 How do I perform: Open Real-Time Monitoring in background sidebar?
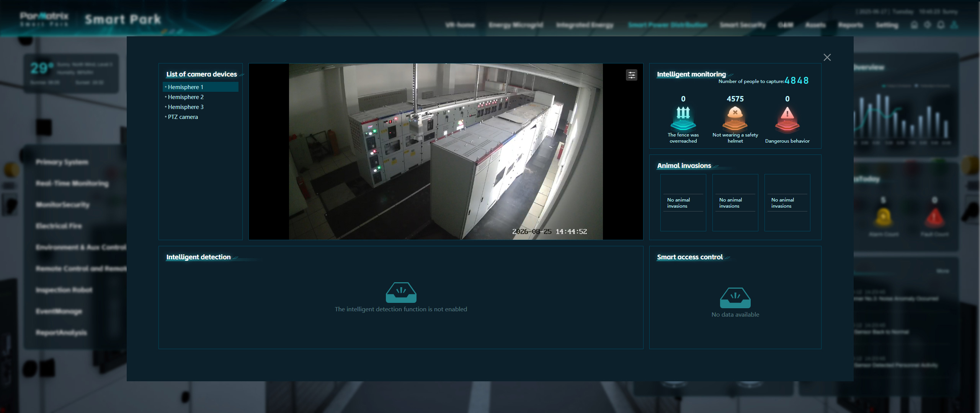pyautogui.click(x=72, y=184)
